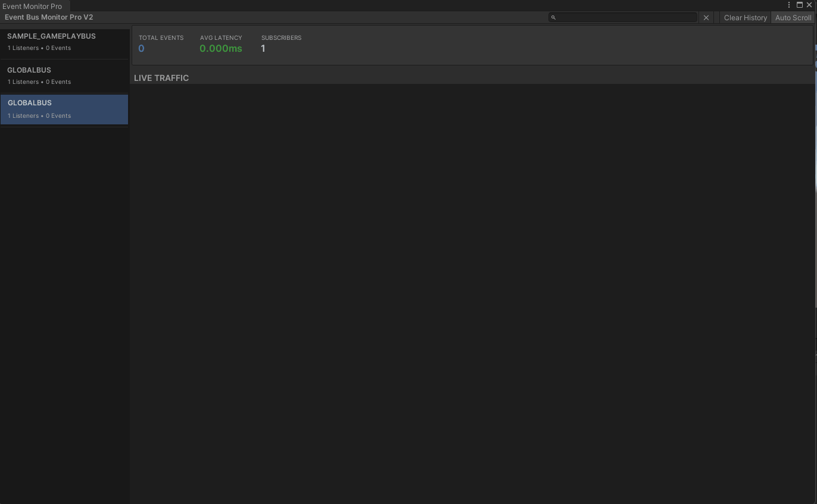Click the green 0.000ms latency value
817x504 pixels.
(x=220, y=49)
